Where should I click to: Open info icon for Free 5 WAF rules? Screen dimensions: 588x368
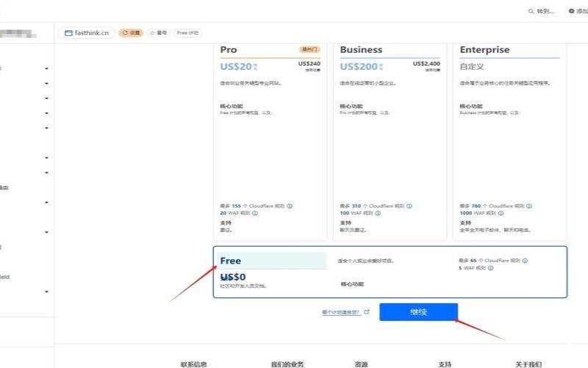click(x=490, y=268)
